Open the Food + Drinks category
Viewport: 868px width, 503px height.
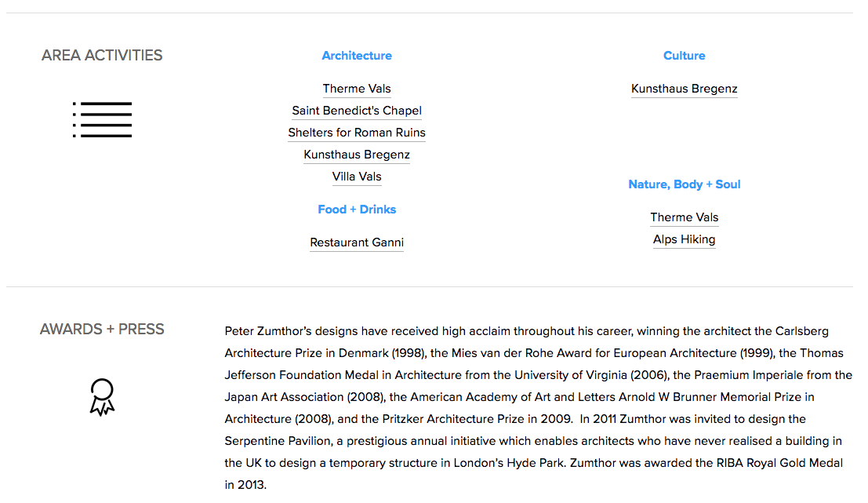[357, 210]
